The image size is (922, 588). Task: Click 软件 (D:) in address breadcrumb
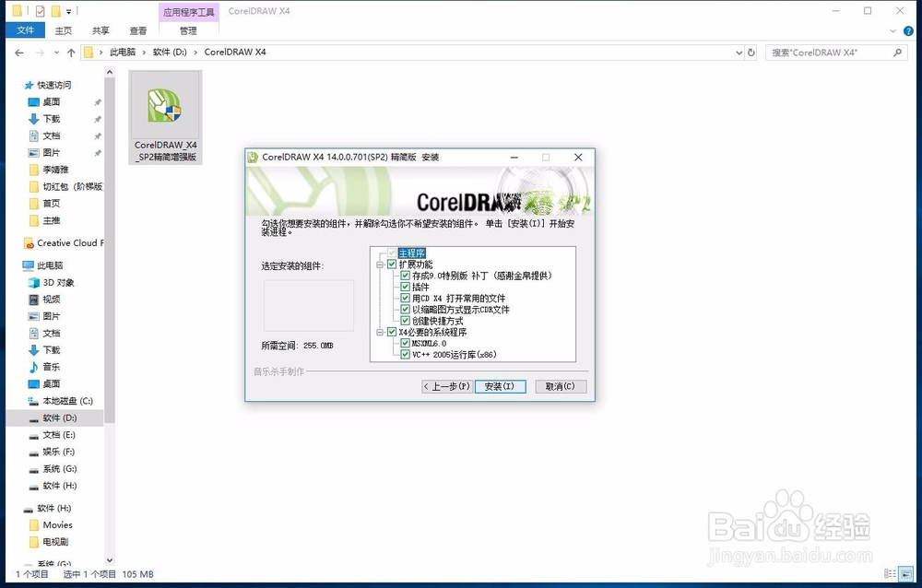tap(170, 53)
